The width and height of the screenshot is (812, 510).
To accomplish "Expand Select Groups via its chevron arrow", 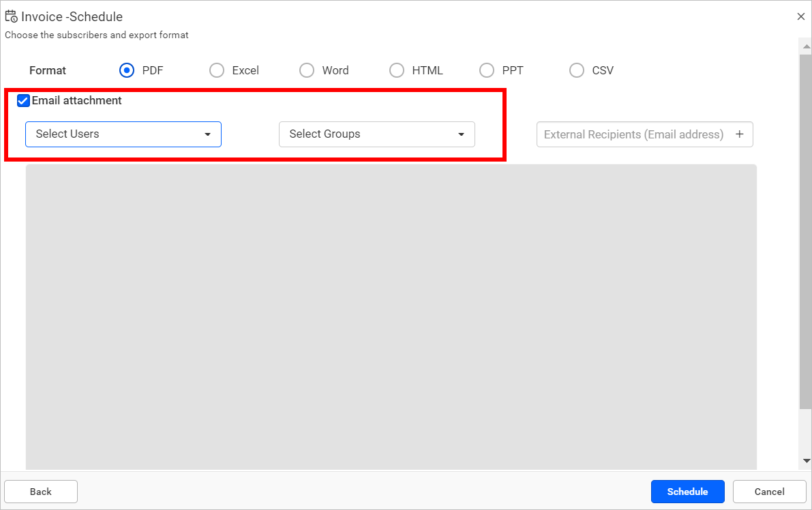I will tap(462, 134).
